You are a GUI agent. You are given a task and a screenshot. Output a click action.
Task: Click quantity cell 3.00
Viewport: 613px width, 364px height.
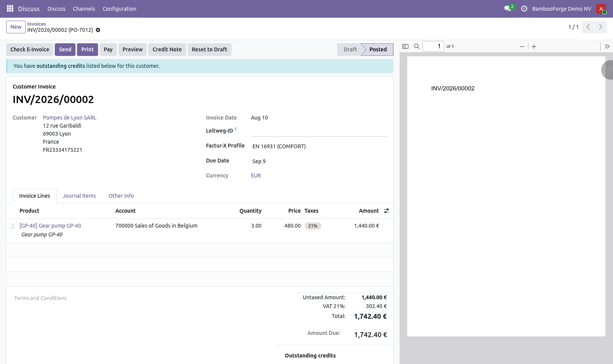click(256, 226)
